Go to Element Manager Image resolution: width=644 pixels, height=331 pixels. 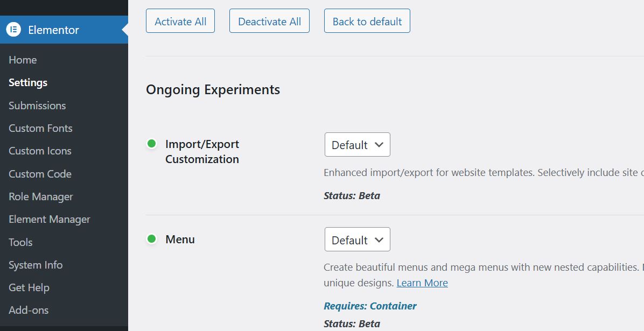tap(50, 219)
